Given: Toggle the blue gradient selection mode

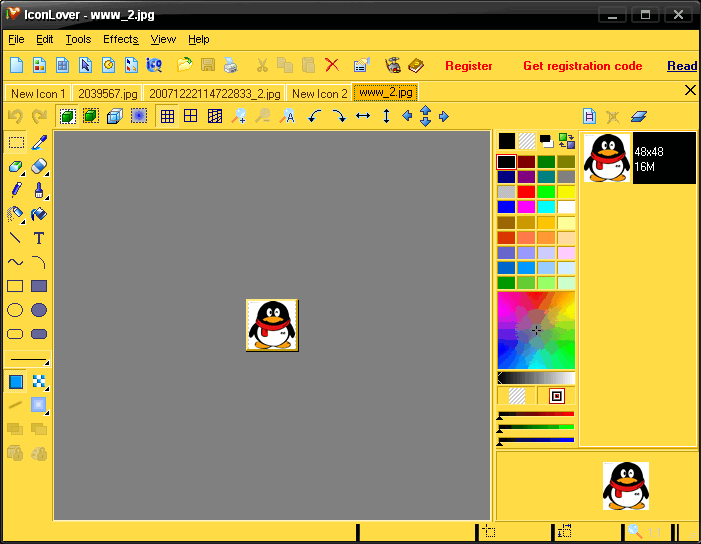Looking at the screenshot, I should click(139, 116).
